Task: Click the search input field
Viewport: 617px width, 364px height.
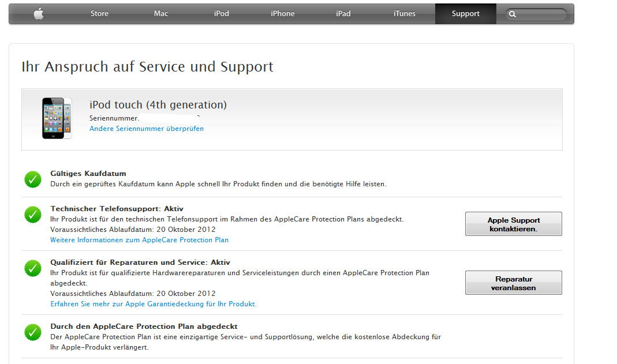Action: coord(536,14)
